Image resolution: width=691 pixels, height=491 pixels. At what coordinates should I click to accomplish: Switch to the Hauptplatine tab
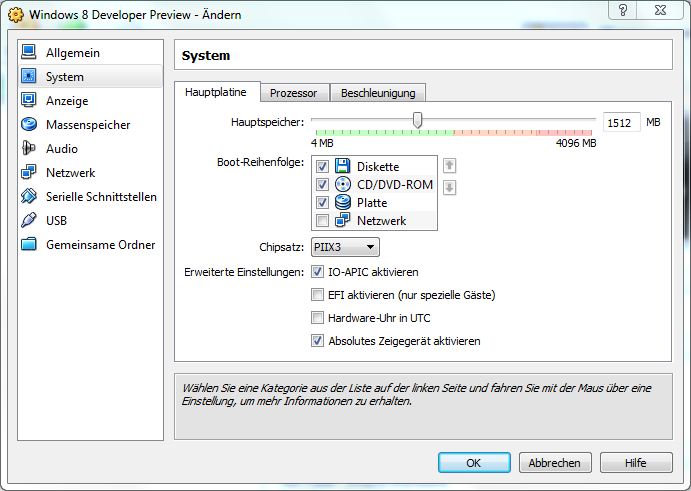[x=216, y=92]
